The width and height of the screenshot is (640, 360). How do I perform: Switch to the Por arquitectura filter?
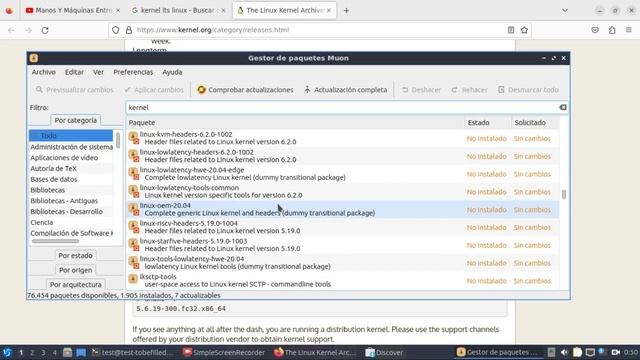click(75, 284)
